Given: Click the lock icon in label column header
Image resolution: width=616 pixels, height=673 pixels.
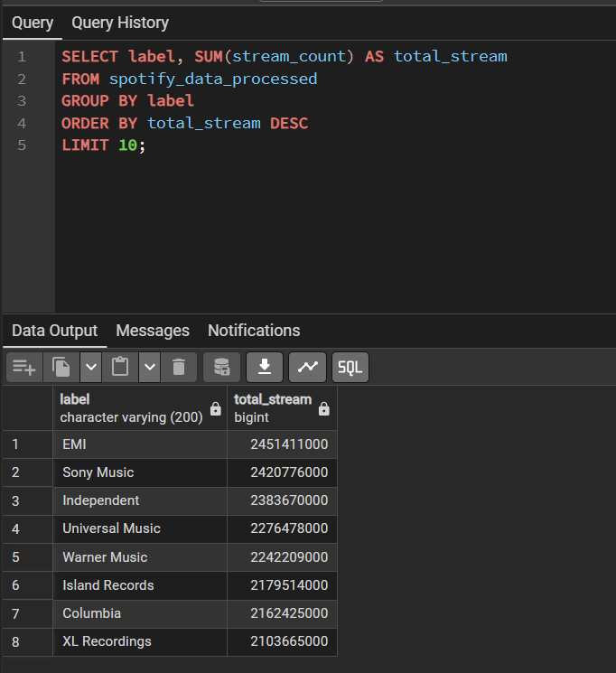Looking at the screenshot, I should (216, 409).
